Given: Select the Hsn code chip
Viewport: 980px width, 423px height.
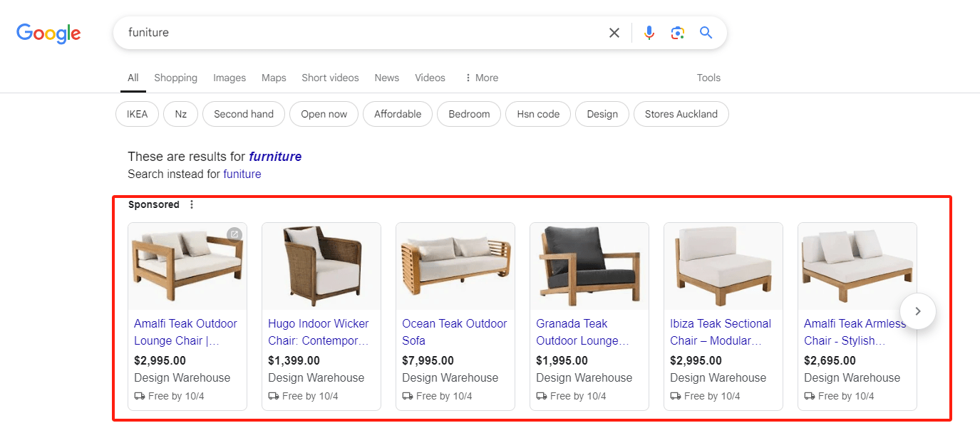Looking at the screenshot, I should pyautogui.click(x=538, y=114).
